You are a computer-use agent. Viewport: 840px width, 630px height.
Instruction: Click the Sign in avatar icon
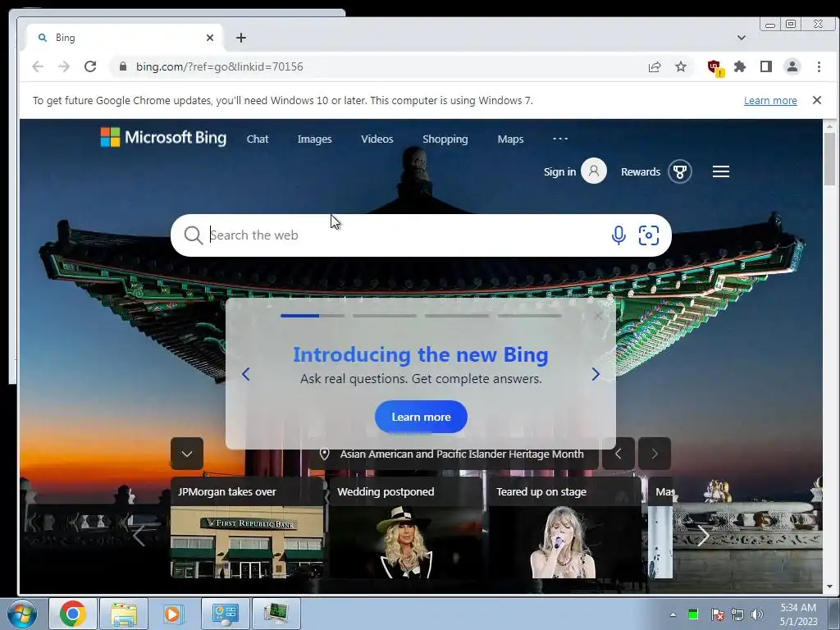tap(594, 171)
